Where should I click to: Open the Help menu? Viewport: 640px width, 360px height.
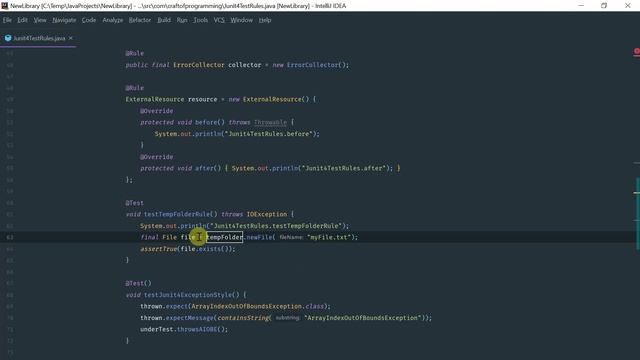(265, 20)
